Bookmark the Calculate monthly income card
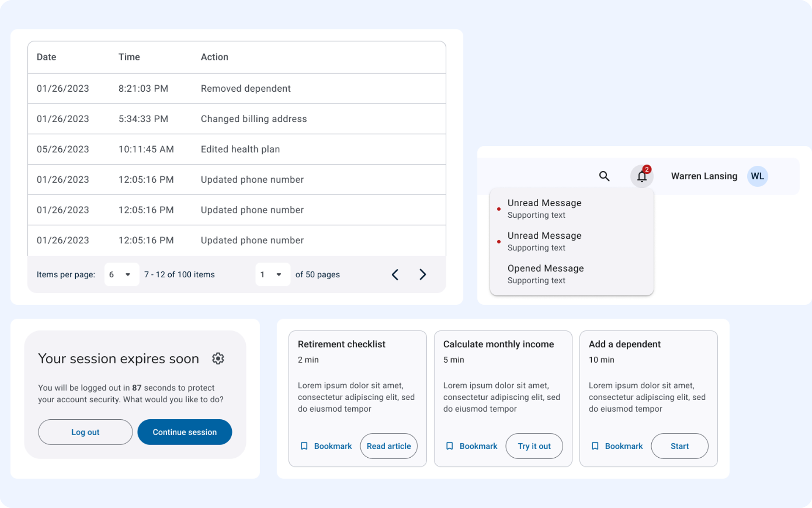812x508 pixels. pos(471,446)
